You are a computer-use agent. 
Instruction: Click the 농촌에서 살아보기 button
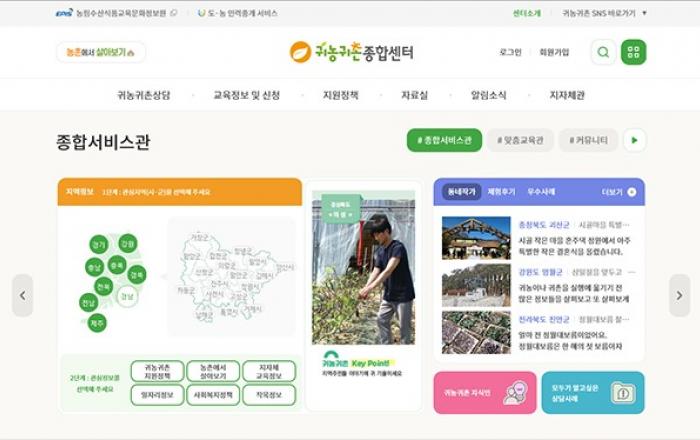100,52
